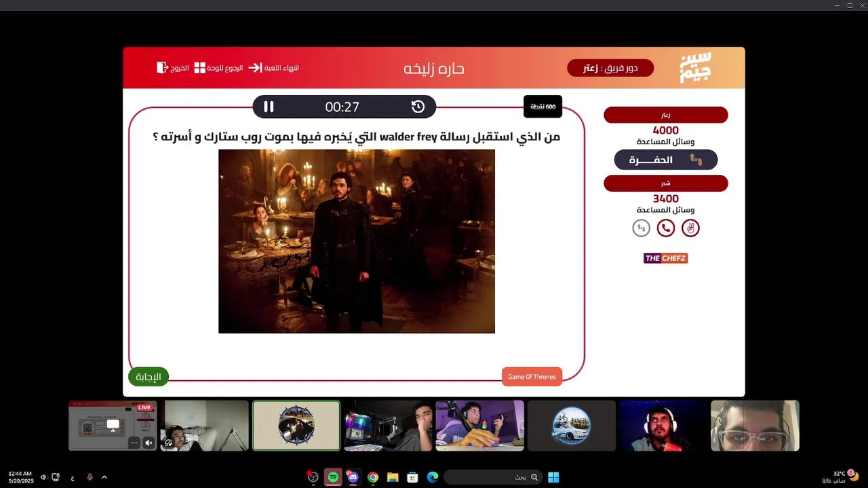Click the 4000 score of team زعتر
Viewport: 868px width, 488px height.
(665, 130)
